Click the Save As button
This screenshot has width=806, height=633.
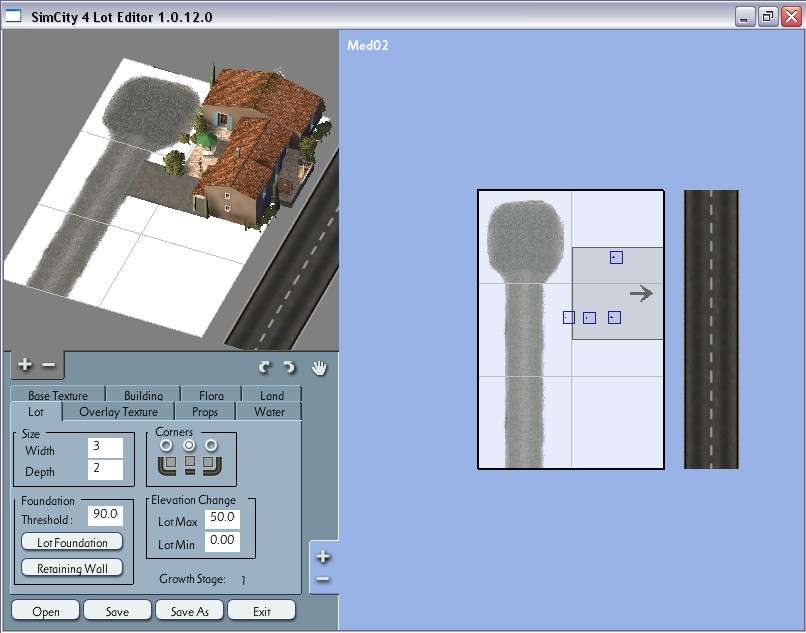(189, 611)
